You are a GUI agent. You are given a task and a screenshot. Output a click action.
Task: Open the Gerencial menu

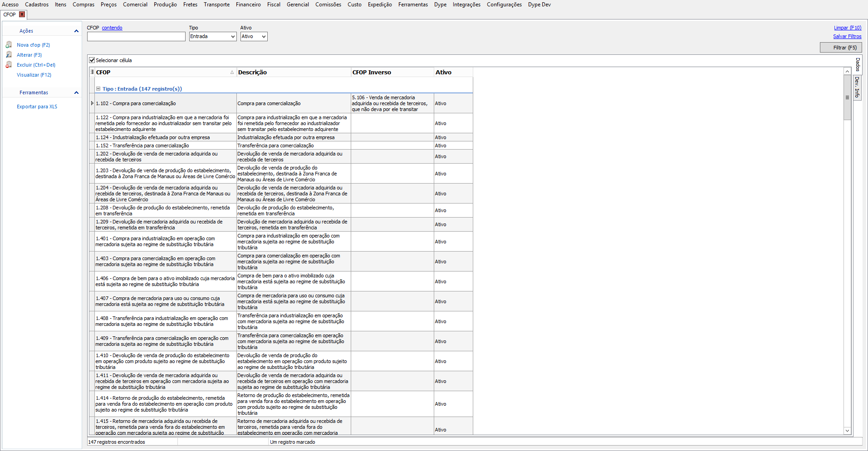pos(298,5)
